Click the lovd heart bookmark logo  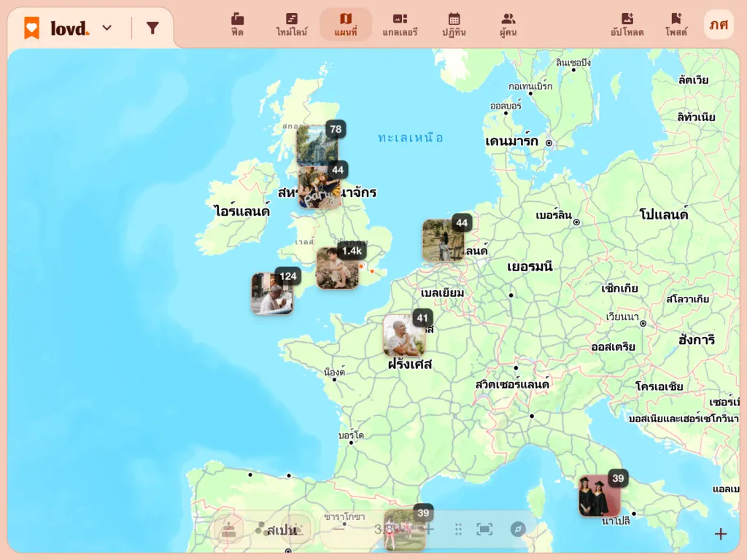[32, 28]
